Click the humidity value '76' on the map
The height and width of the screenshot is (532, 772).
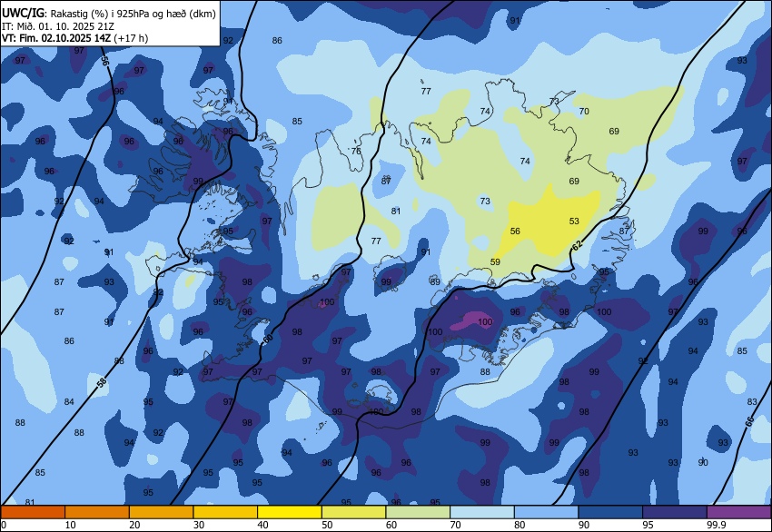click(x=356, y=151)
